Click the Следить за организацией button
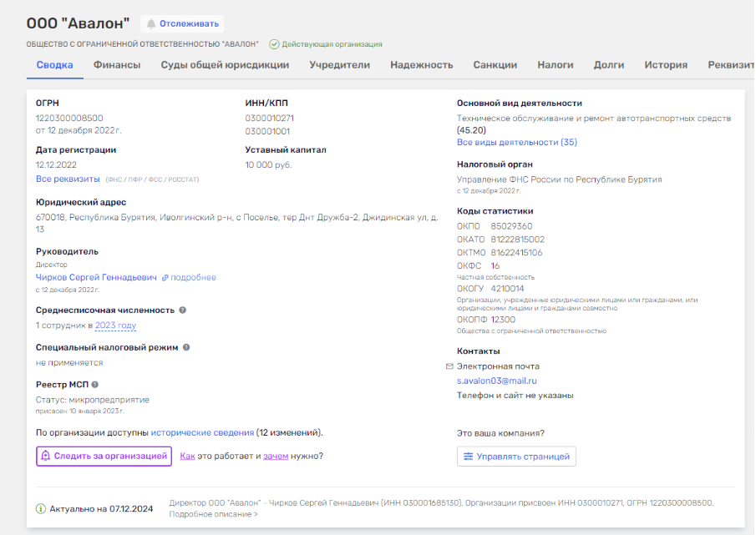This screenshot has width=756, height=535. [104, 456]
